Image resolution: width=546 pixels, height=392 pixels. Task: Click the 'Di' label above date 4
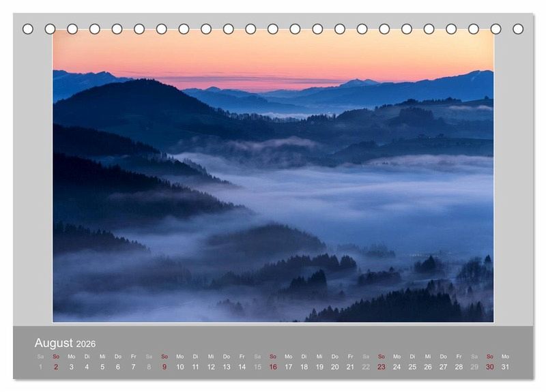click(x=87, y=357)
